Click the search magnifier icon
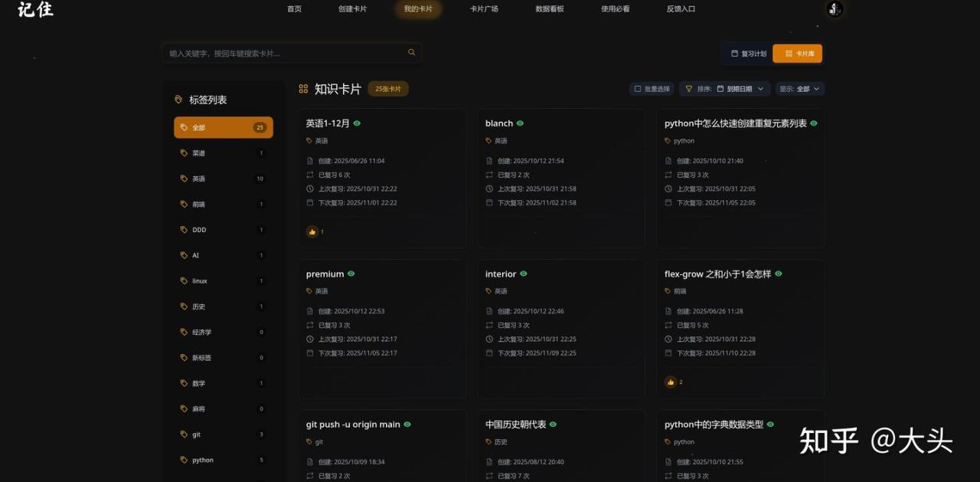The width and height of the screenshot is (980, 482). pos(411,53)
